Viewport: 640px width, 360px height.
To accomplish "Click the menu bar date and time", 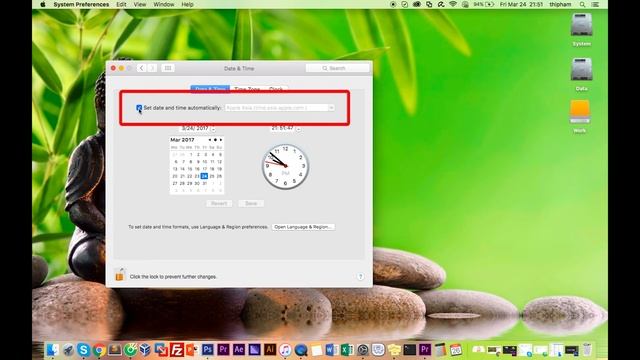I will (x=522, y=4).
